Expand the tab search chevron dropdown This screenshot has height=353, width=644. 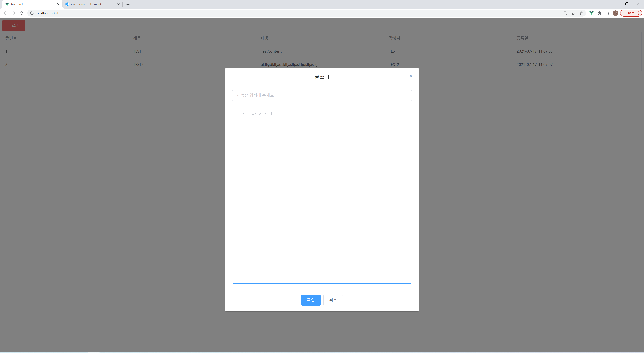point(603,4)
